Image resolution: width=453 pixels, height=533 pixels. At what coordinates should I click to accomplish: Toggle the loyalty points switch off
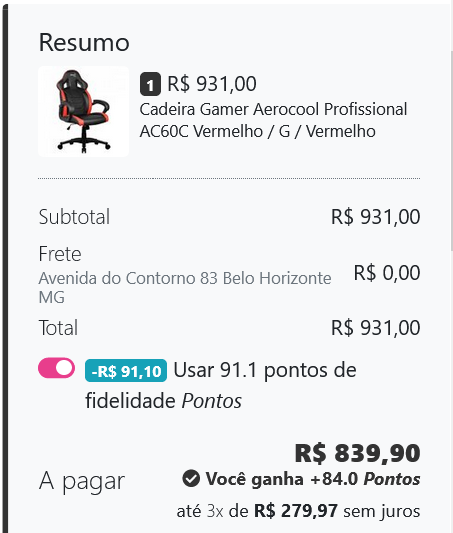[x=56, y=368]
